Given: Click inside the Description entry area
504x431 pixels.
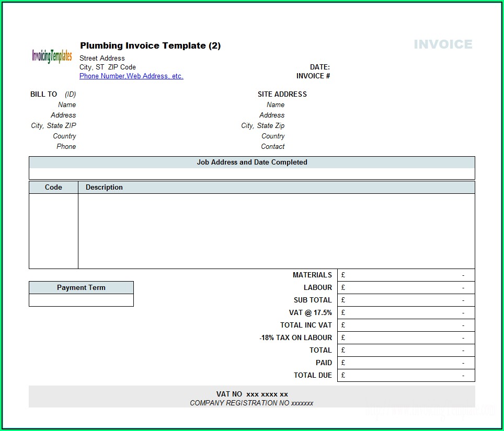Looking at the screenshot, I should [276, 230].
